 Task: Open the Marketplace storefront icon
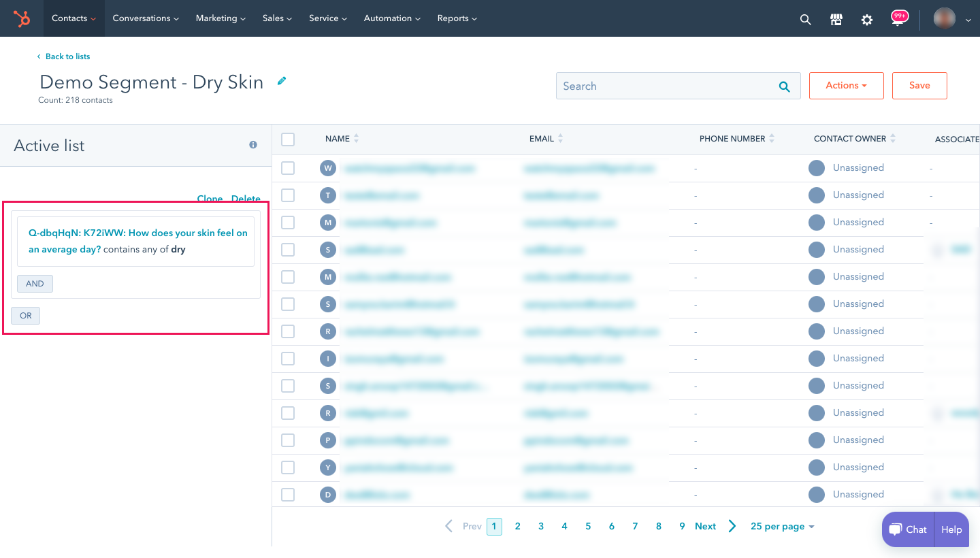pos(836,20)
